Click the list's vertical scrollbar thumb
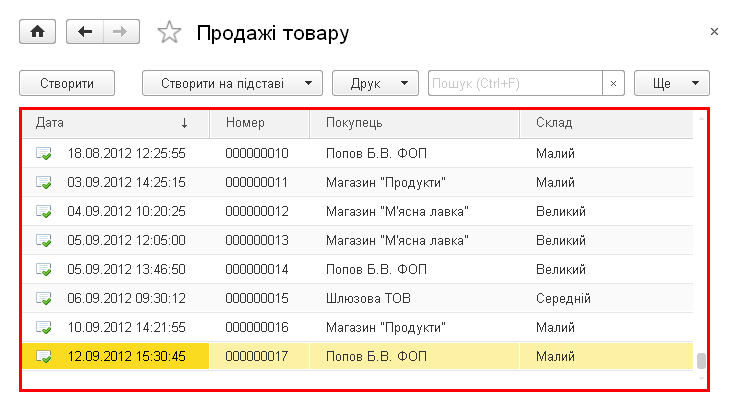The width and height of the screenshot is (736, 404). (701, 361)
